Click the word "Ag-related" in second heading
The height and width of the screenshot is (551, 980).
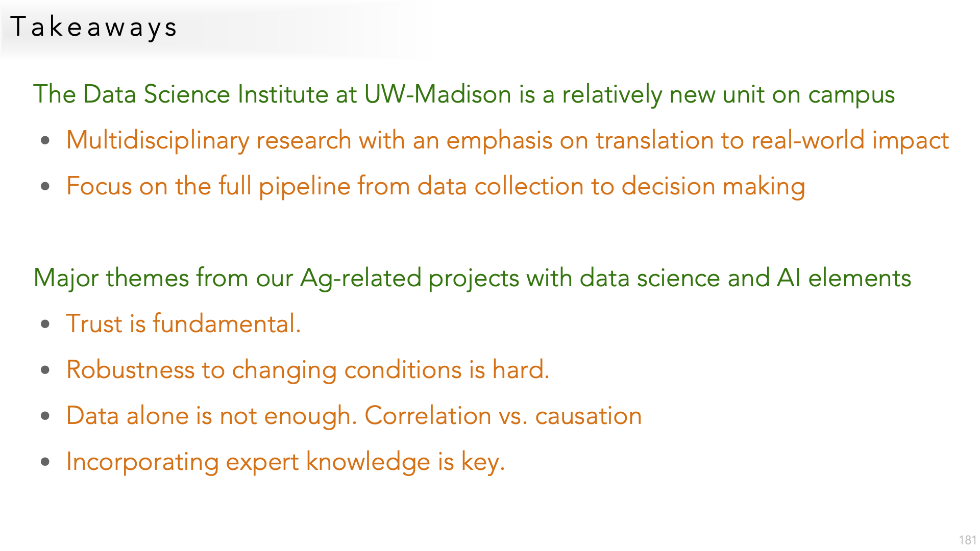(360, 278)
